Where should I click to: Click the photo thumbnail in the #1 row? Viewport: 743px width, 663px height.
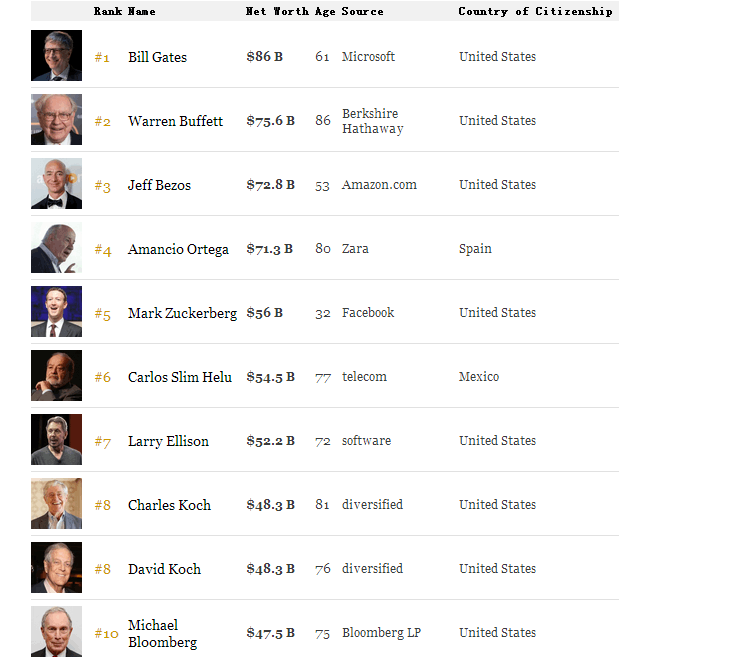point(56,56)
